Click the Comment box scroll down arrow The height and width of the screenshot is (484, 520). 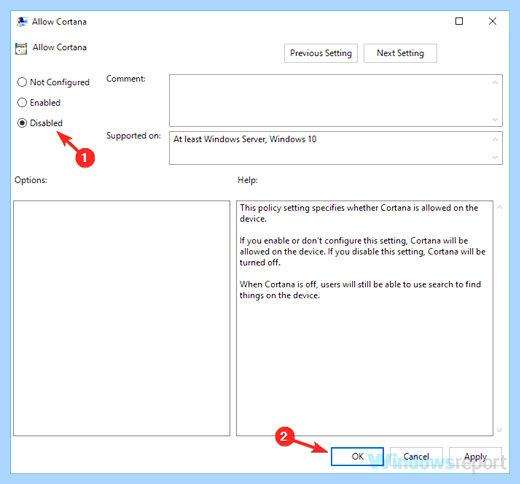(495, 119)
